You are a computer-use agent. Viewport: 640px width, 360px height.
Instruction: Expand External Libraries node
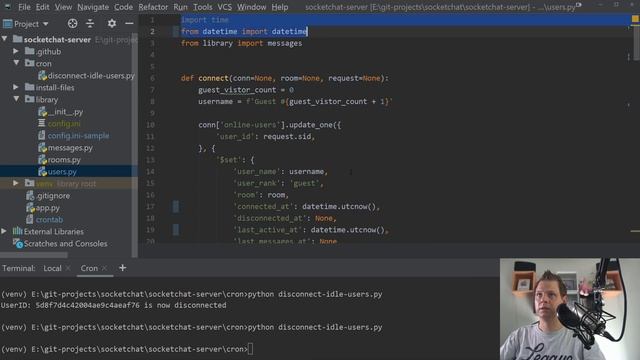click(x=4, y=231)
